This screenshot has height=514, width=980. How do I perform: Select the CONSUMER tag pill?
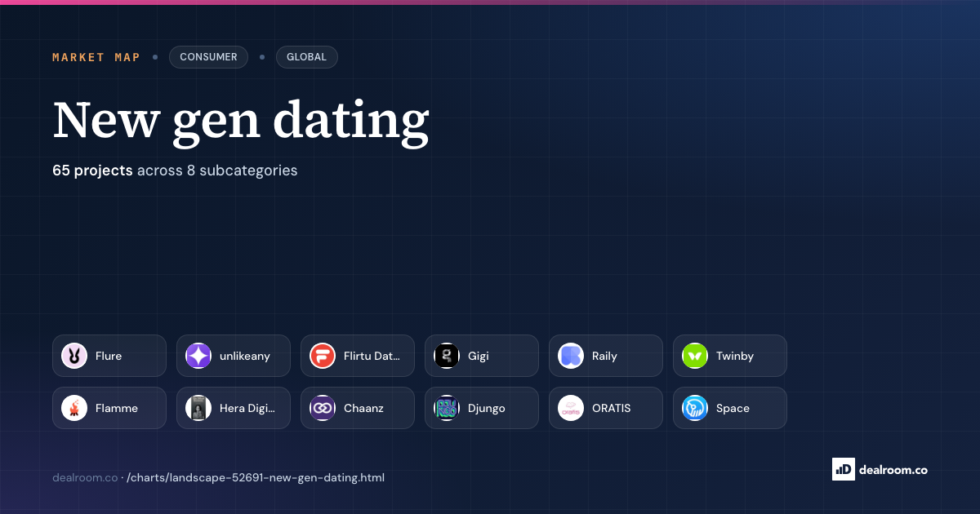(208, 57)
